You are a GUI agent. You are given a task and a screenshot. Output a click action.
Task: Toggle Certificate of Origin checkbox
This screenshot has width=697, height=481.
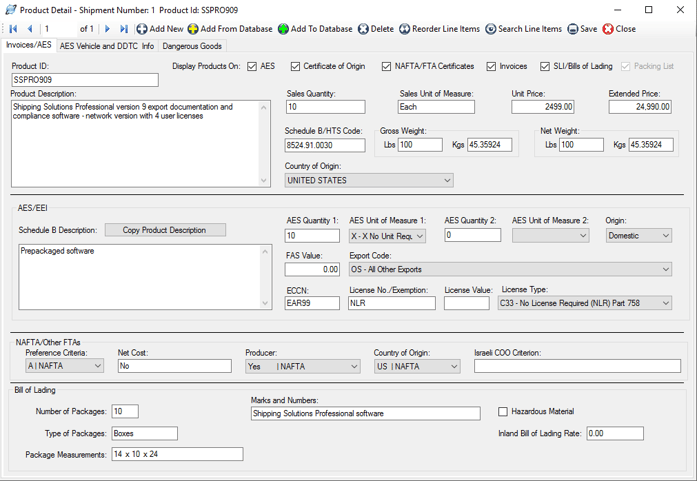(295, 66)
